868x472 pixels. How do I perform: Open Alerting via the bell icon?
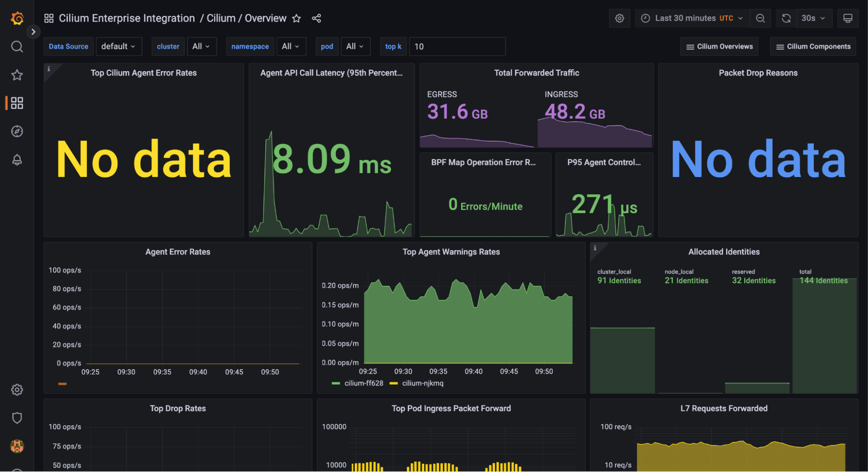coord(17,160)
